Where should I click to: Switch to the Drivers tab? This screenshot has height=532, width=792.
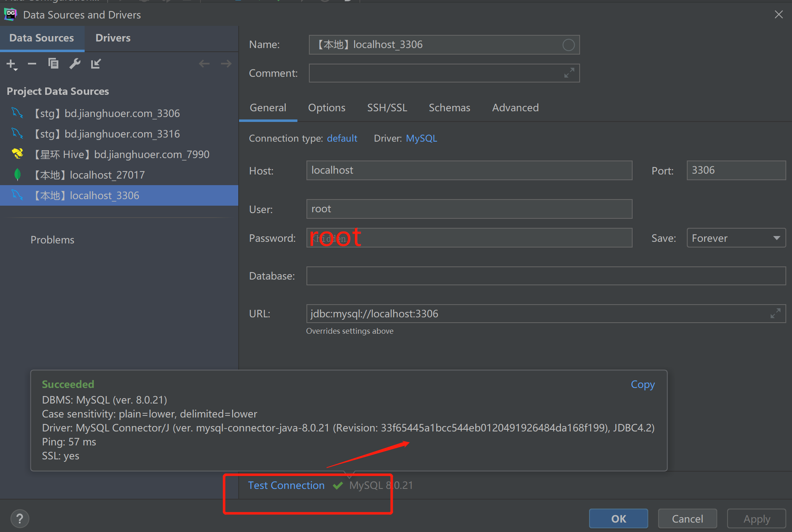coord(113,38)
